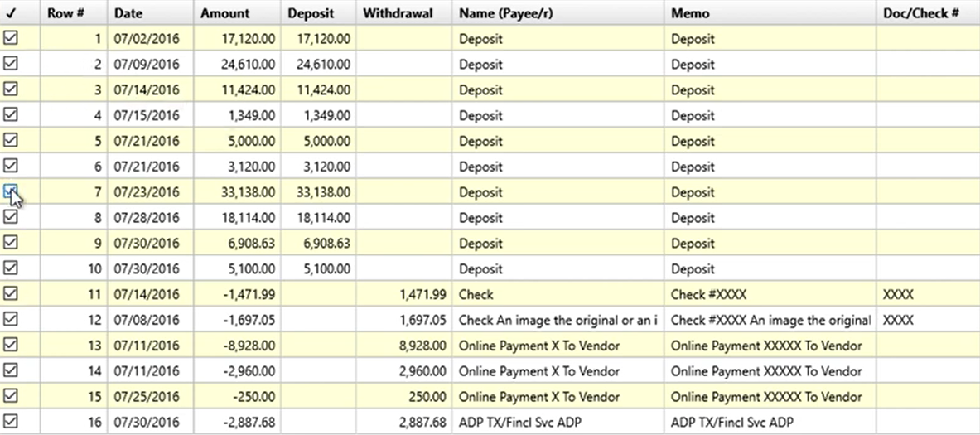Deselect row 14 checkbox

11,370
